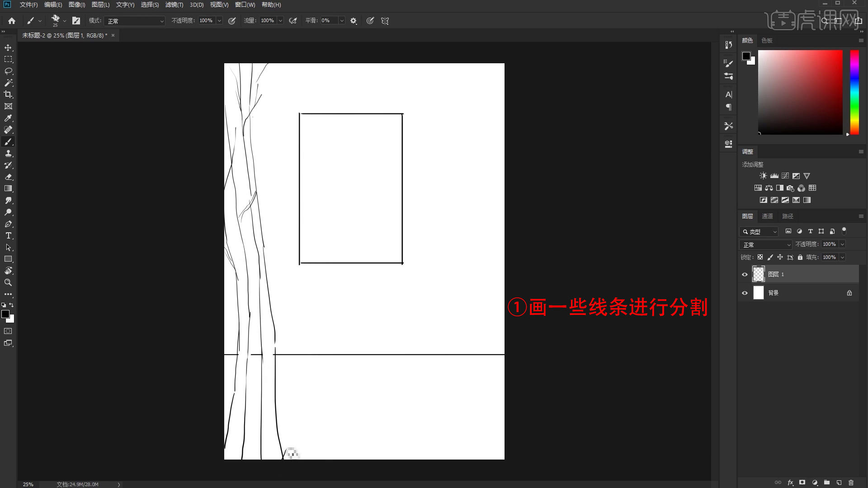Select the Horizontal Type tool
Viewport: 868px width, 488px height.
point(8,235)
